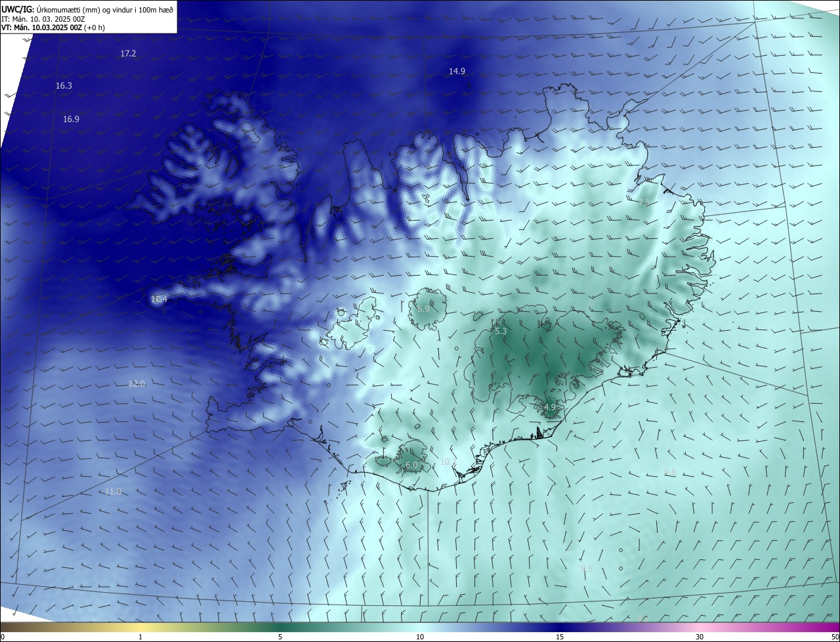Click the colorbar tick label 30
This screenshot has width=840, height=642.
700,637
